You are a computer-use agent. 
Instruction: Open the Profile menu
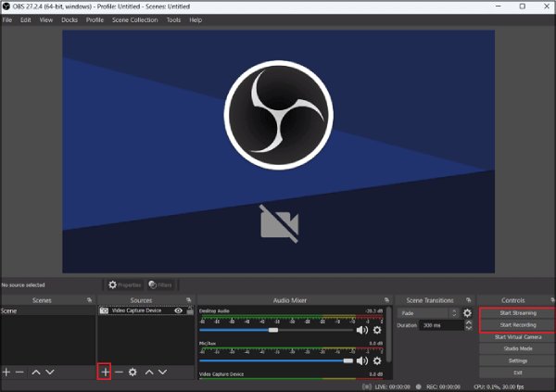click(x=95, y=19)
